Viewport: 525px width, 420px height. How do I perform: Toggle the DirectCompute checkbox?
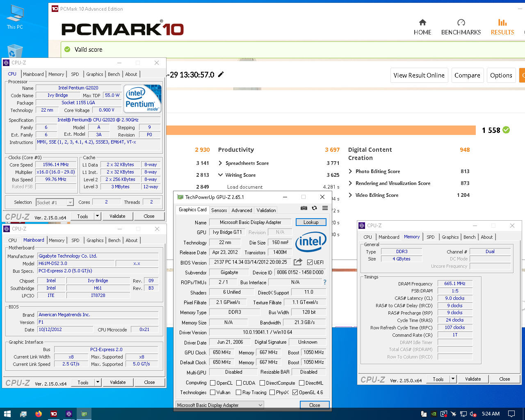coord(262,383)
